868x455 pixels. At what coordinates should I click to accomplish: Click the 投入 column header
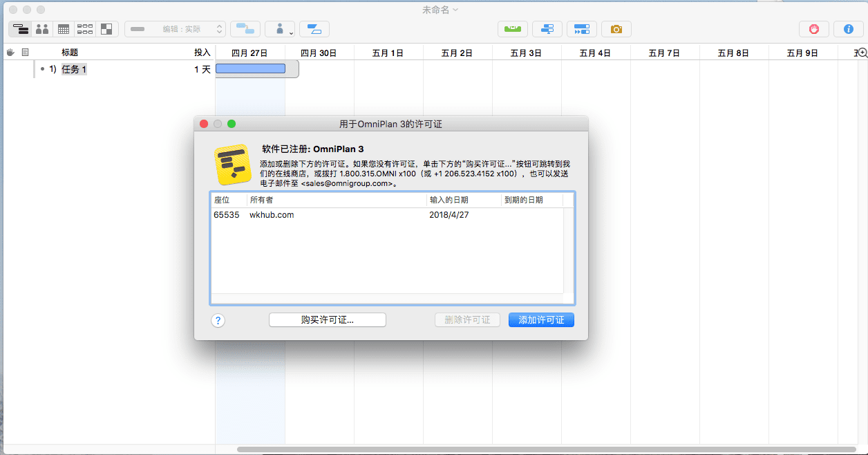pyautogui.click(x=202, y=53)
